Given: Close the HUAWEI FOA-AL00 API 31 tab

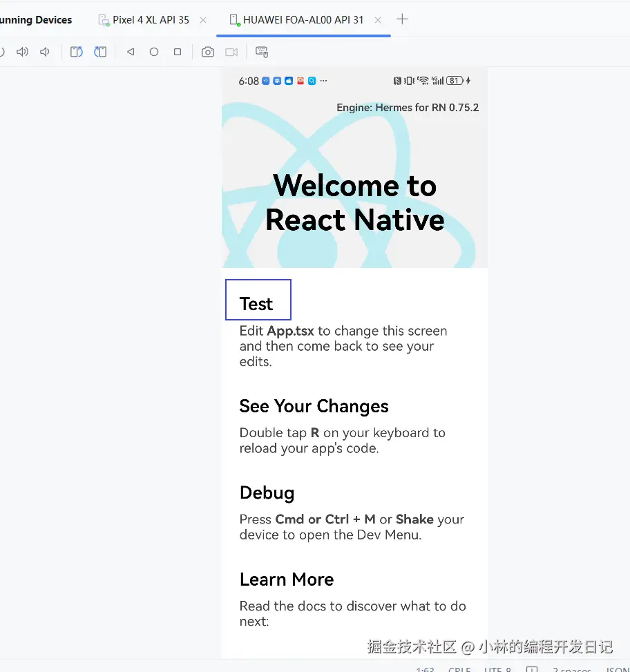Looking at the screenshot, I should (378, 20).
